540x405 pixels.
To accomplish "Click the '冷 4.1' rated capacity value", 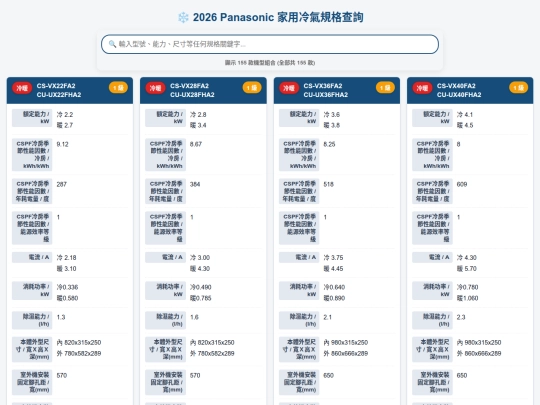I will (x=465, y=114).
